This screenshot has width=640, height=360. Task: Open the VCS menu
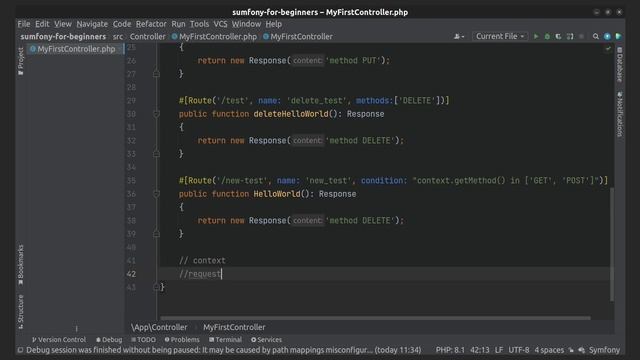point(220,24)
